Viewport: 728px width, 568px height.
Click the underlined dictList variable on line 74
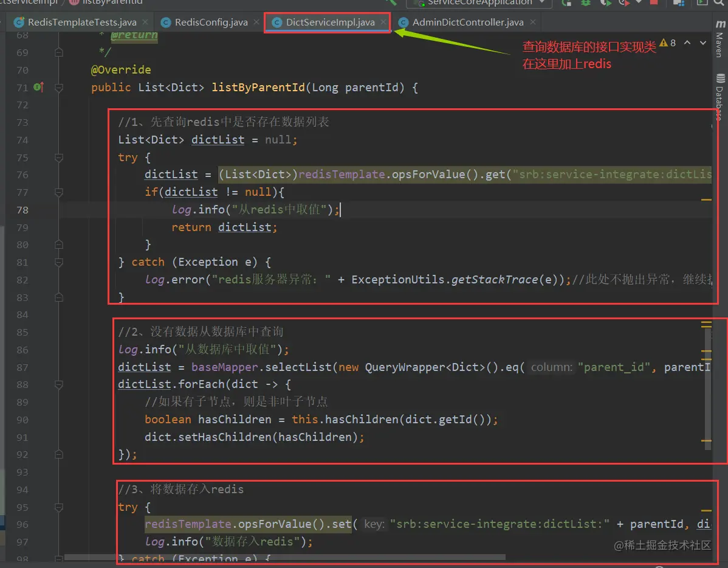click(x=218, y=139)
